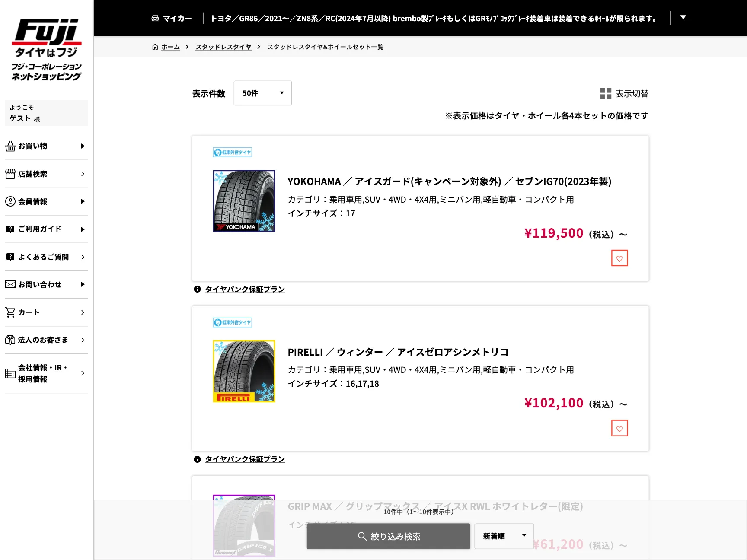Click the store icon for 店舗検索
The width and height of the screenshot is (747, 560).
coord(10,174)
